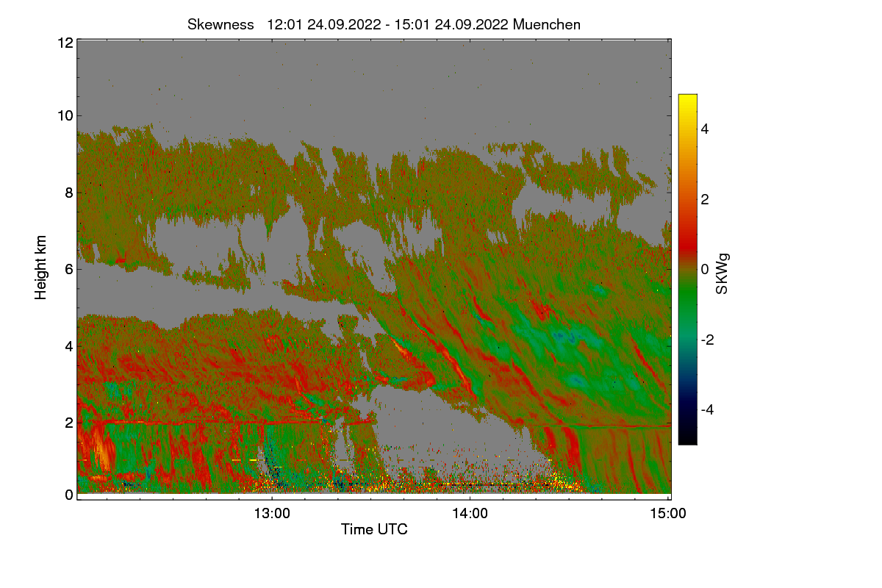Click the 'Height km' y-axis label
This screenshot has height=588, width=882.
click(40, 268)
